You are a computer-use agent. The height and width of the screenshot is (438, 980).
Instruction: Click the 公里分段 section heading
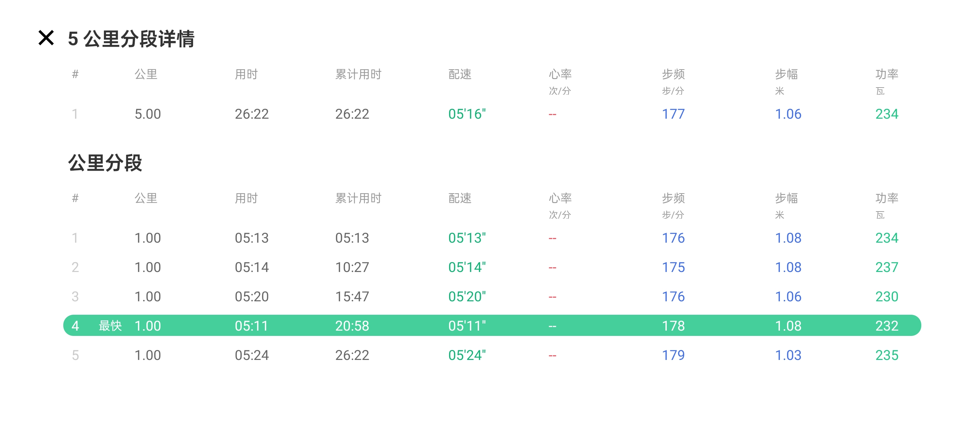105,163
